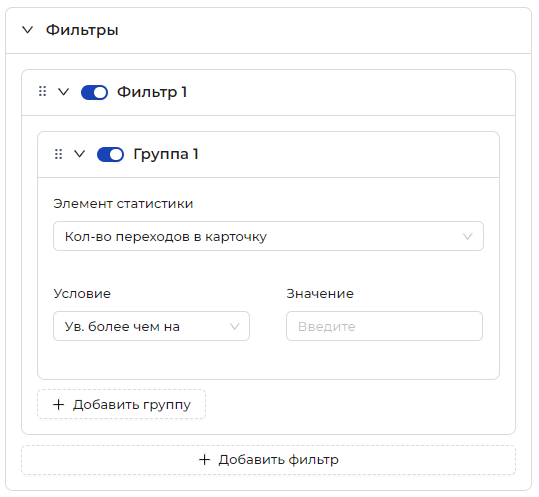The height and width of the screenshot is (497, 539).
Task: Click arrow icon of Кол-во переходов в карточку dropdown
Action: coord(468,236)
